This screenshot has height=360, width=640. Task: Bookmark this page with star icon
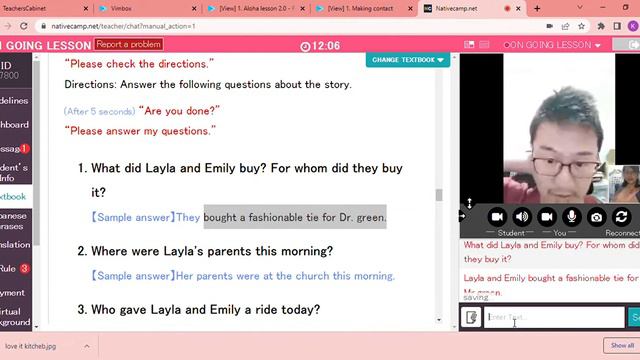click(x=581, y=26)
